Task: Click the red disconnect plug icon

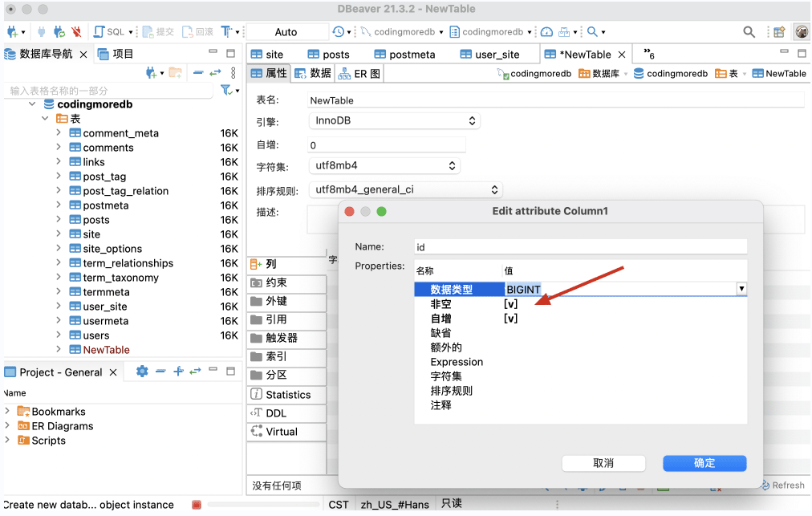Action: [x=76, y=32]
